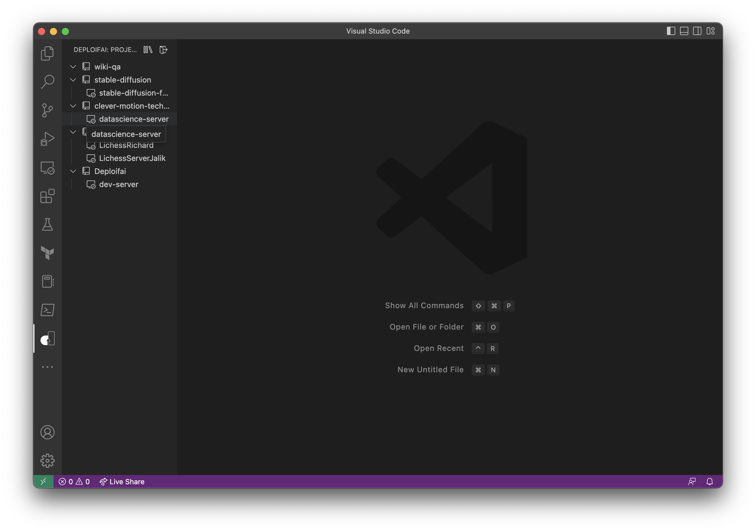Select the clever-motion-tech project row

click(120, 106)
